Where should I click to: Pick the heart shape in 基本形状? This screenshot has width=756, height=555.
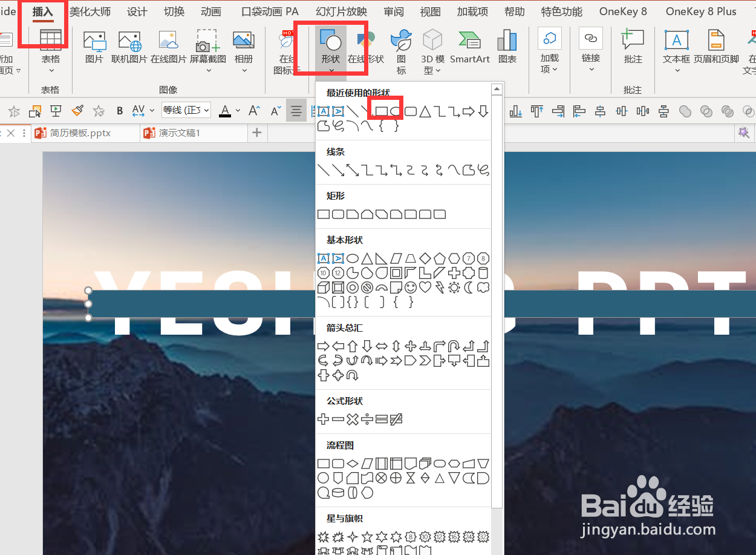tap(425, 287)
